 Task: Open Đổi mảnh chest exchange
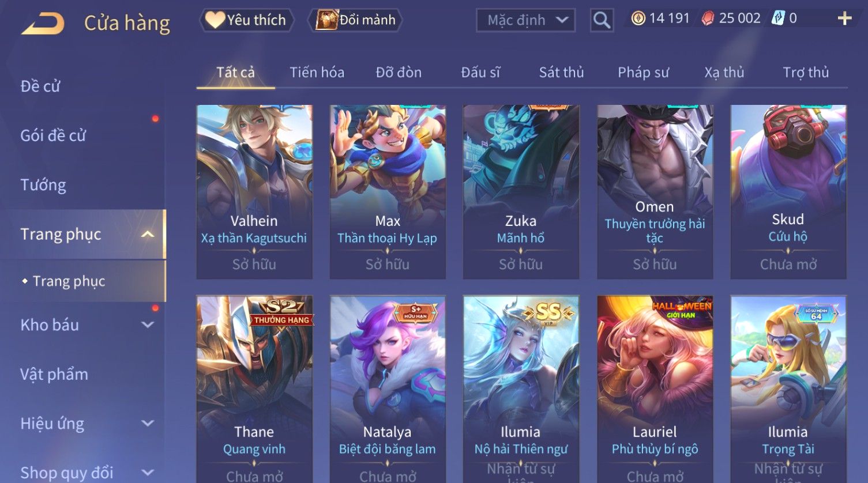click(355, 20)
